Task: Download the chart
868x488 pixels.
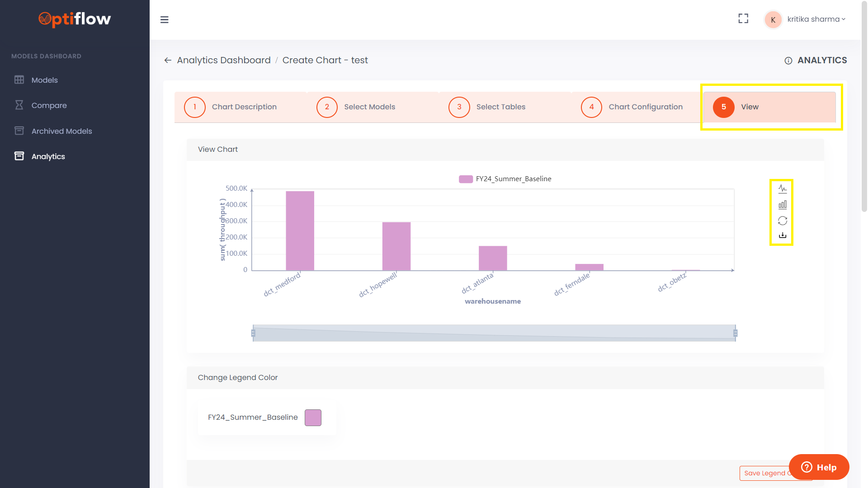Action: 783,235
